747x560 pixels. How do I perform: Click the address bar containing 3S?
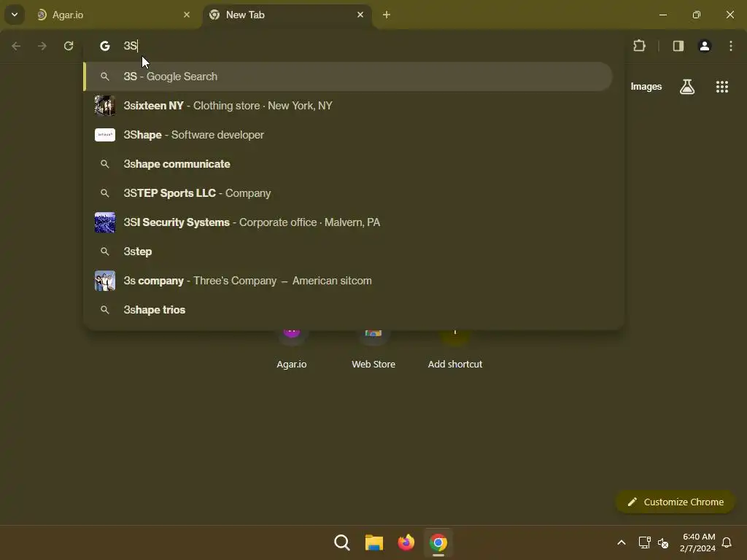click(354, 46)
